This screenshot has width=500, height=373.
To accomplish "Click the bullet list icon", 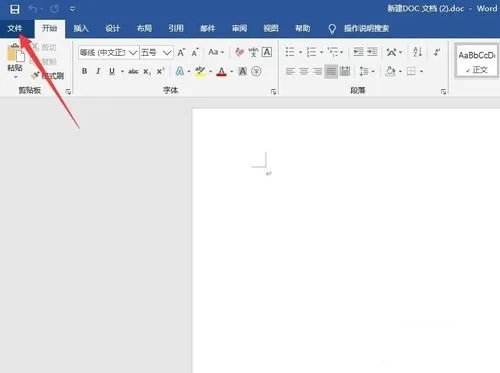I will coord(290,52).
